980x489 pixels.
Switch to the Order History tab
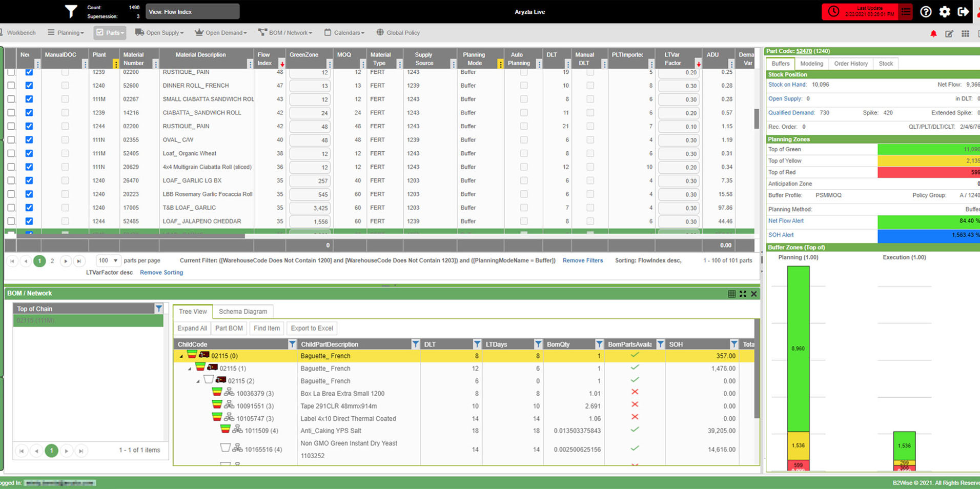[x=850, y=64]
